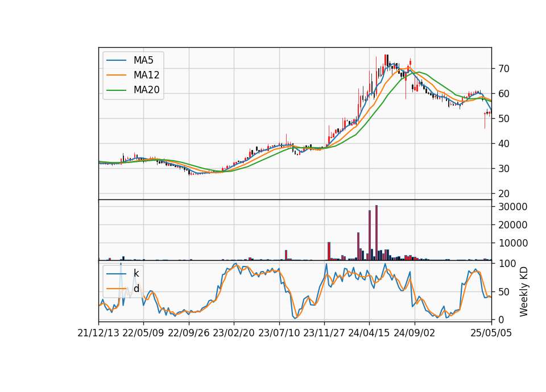Click the volume axis value 10000
546x392 pixels.
(x=513, y=243)
